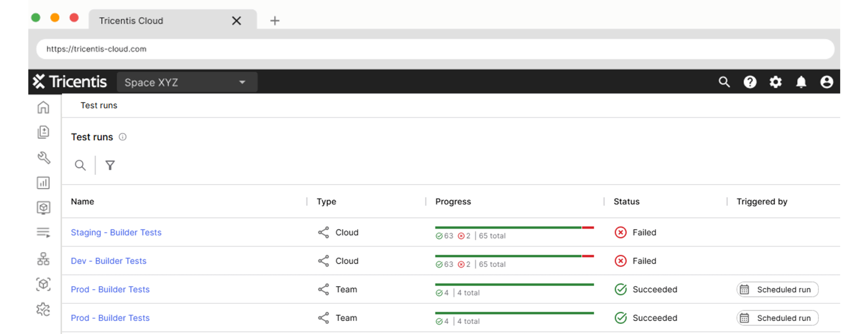Open the Home icon in sidebar

(x=43, y=108)
